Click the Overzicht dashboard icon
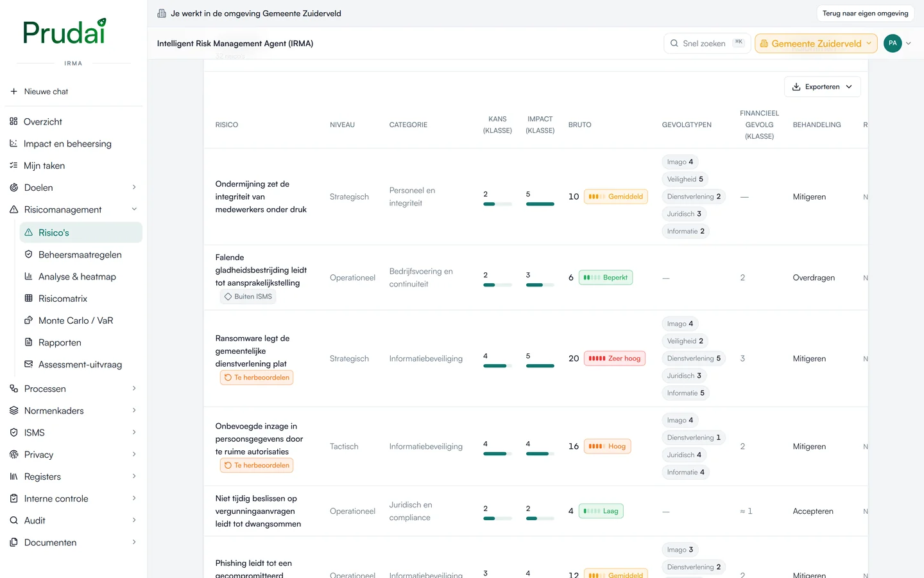924x578 pixels. 13,121
